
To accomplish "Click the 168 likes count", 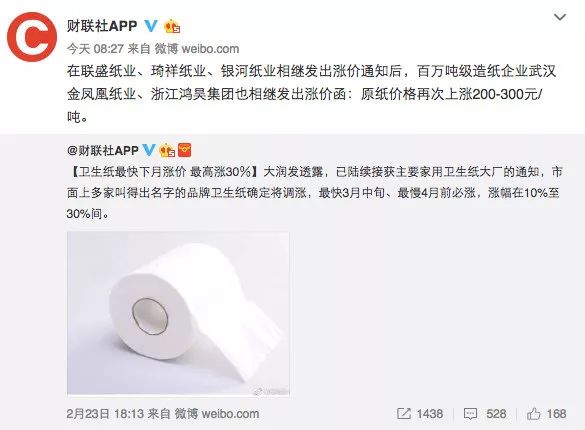I will point(556,414).
